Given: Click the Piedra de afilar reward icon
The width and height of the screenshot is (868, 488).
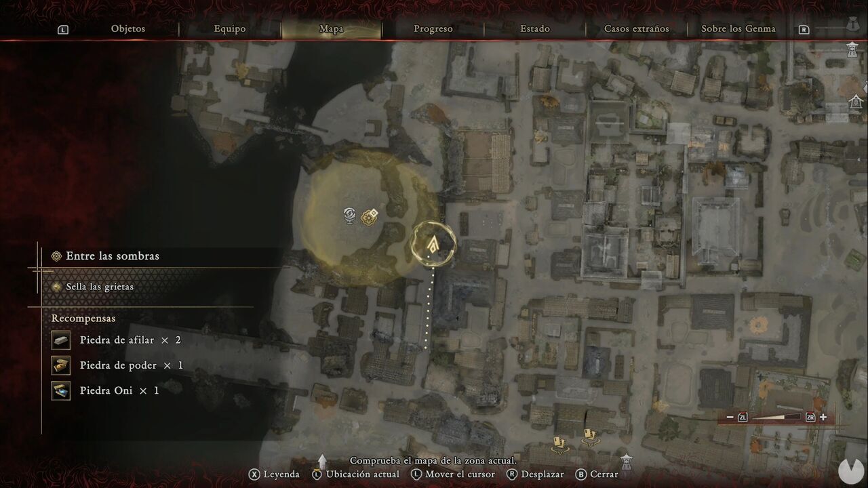Looking at the screenshot, I should pos(60,340).
